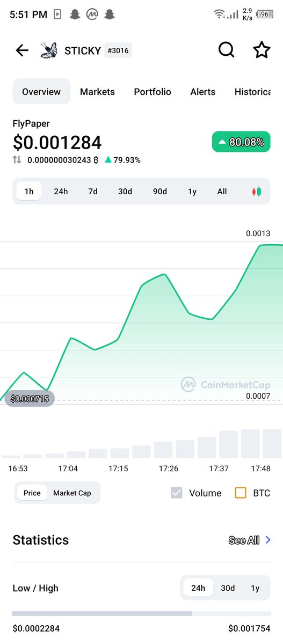The height and width of the screenshot is (644, 283).
Task: Open the Portfolio tab
Action: (x=153, y=92)
